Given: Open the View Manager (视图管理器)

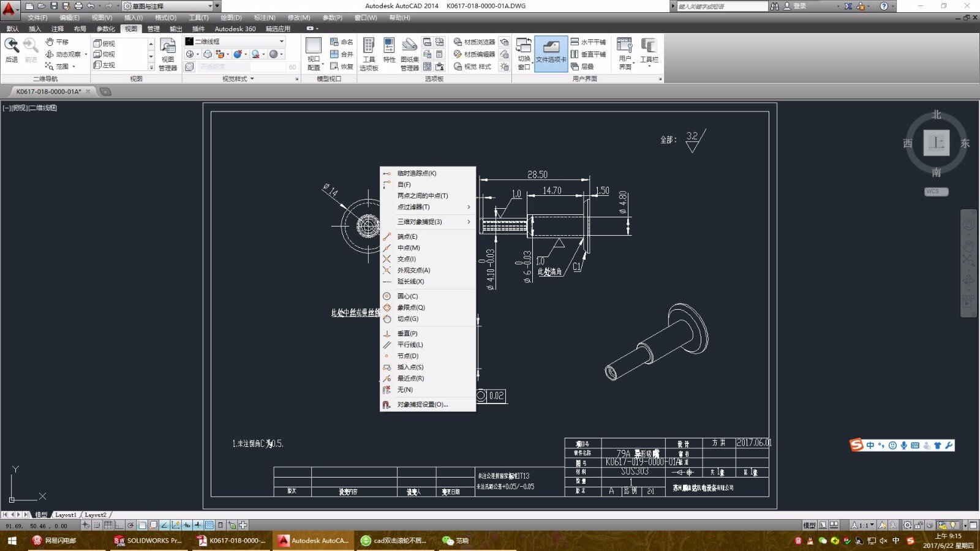Looking at the screenshot, I should [x=168, y=54].
